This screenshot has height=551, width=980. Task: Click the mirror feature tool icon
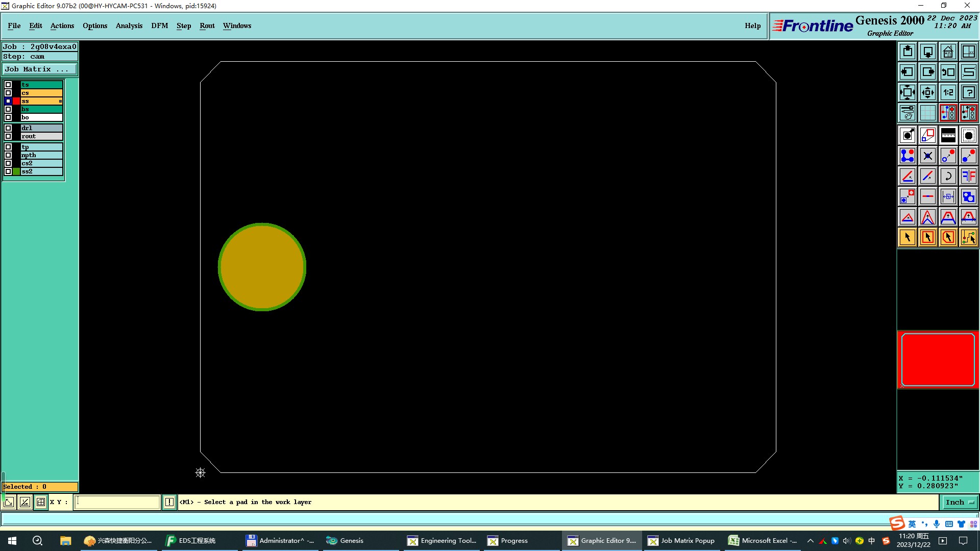968,176
